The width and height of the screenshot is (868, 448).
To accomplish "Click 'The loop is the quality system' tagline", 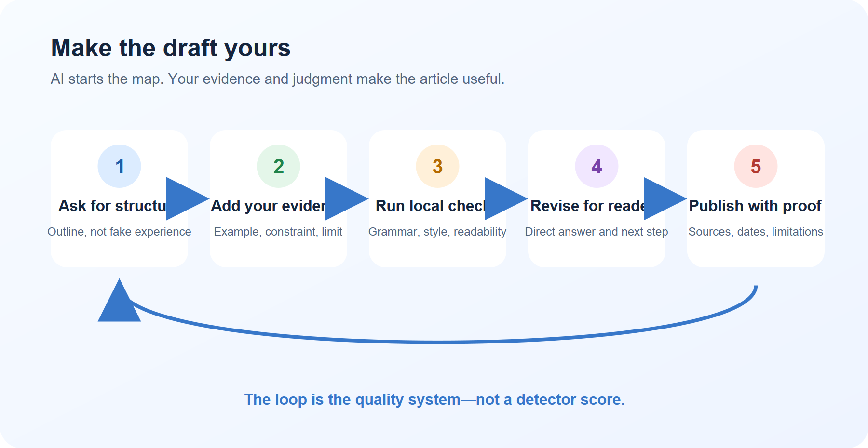I will 434,399.
